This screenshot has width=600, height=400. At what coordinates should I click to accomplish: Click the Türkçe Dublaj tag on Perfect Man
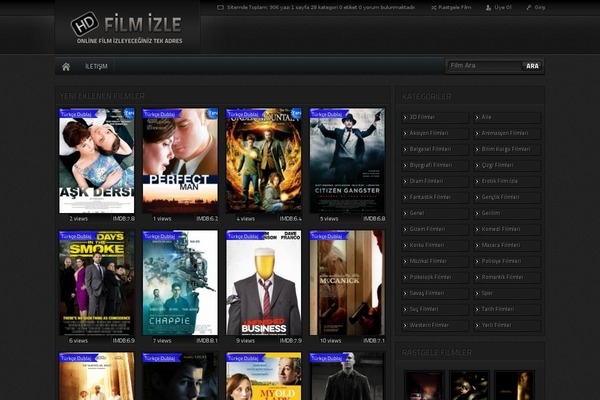(160, 114)
